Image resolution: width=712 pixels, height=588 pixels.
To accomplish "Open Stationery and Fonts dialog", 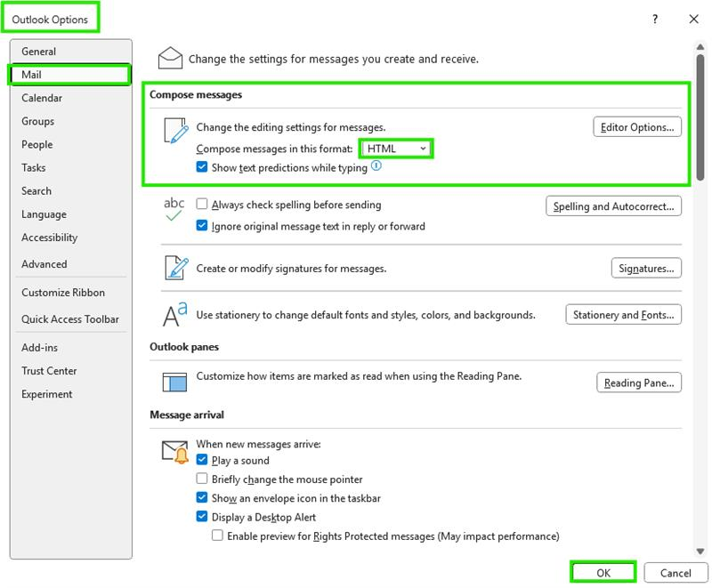I will click(623, 314).
